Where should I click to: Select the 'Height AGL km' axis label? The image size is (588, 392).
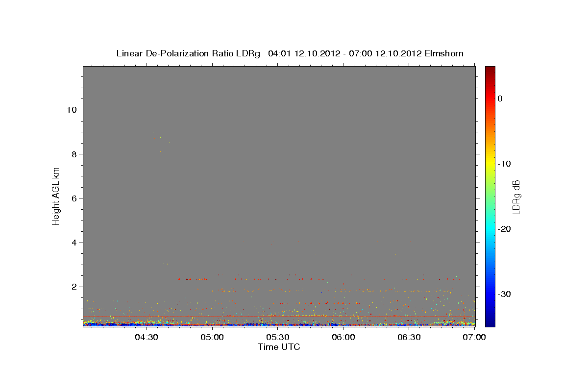[x=56, y=196]
